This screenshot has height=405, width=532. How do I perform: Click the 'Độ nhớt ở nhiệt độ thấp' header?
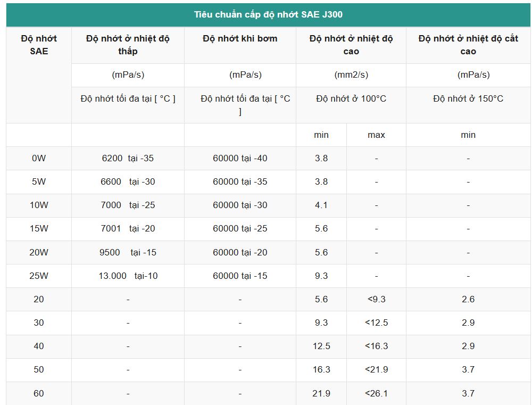[x=128, y=45]
